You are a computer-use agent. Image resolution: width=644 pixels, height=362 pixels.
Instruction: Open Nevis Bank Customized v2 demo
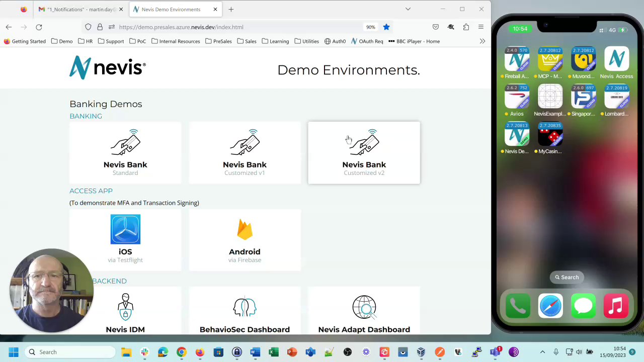click(364, 153)
